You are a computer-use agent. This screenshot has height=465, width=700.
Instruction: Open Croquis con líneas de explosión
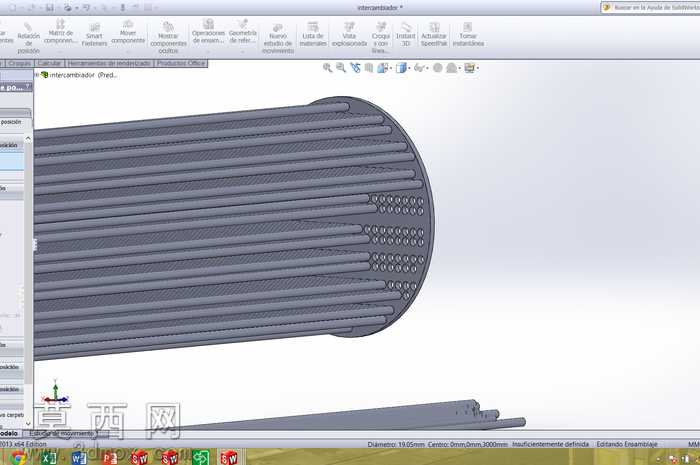(380, 37)
